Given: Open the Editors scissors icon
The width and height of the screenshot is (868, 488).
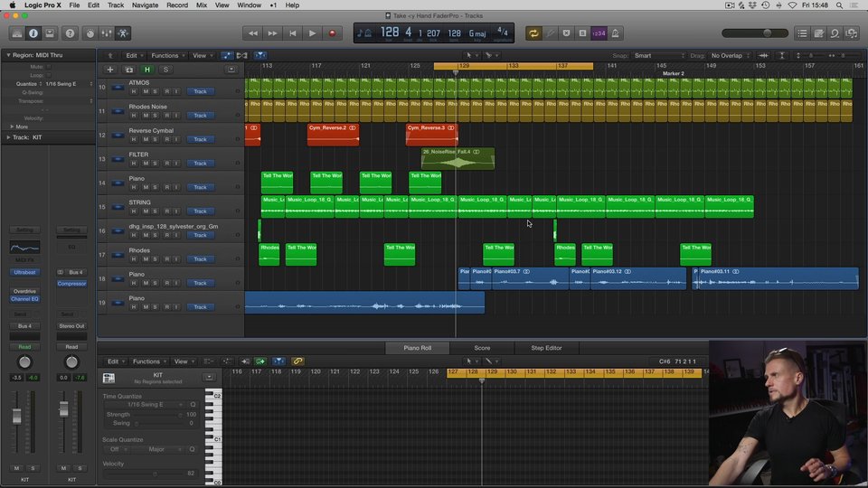Looking at the screenshot, I should point(123,33).
